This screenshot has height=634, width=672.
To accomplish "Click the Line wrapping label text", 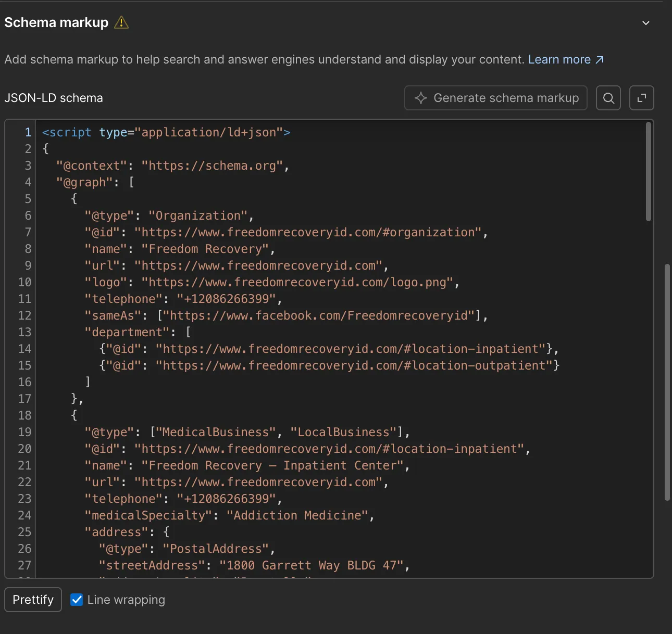I will 126,600.
